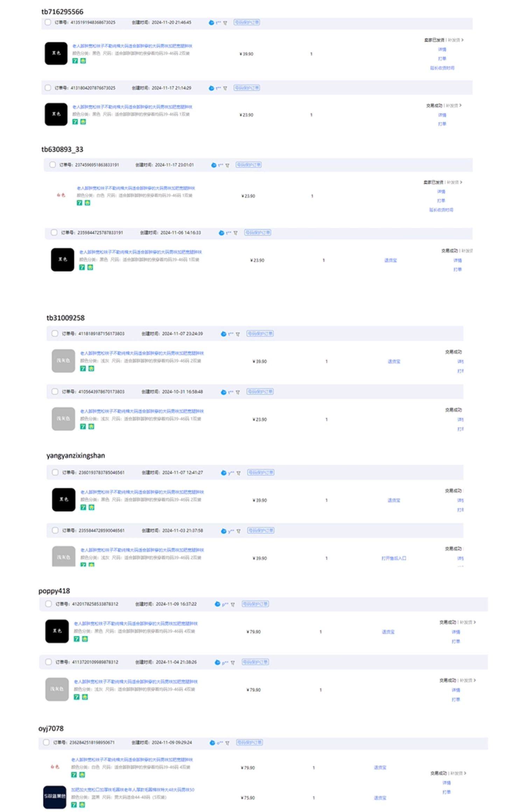Click 延长收货时间 on order 4135191948368673025
The height and width of the screenshot is (812, 525).
pos(442,68)
